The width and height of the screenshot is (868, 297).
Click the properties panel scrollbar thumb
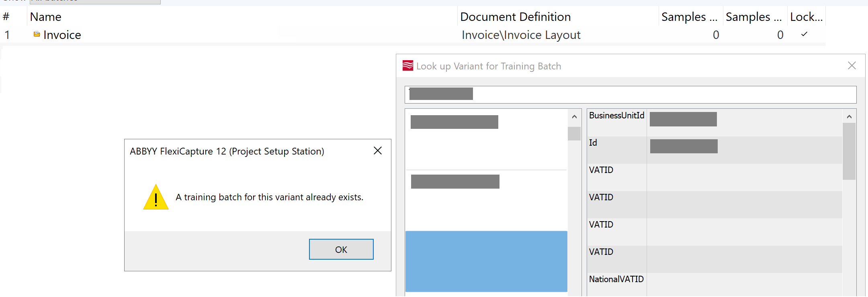tap(849, 151)
